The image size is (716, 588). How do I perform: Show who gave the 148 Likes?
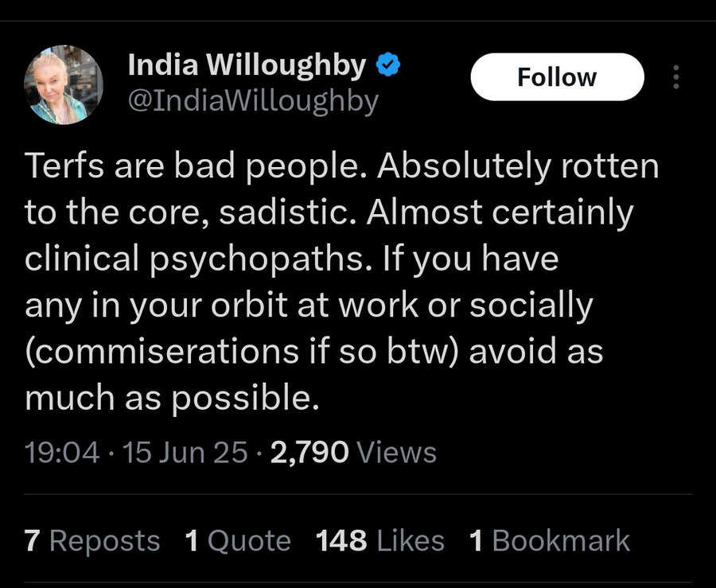coord(379,541)
